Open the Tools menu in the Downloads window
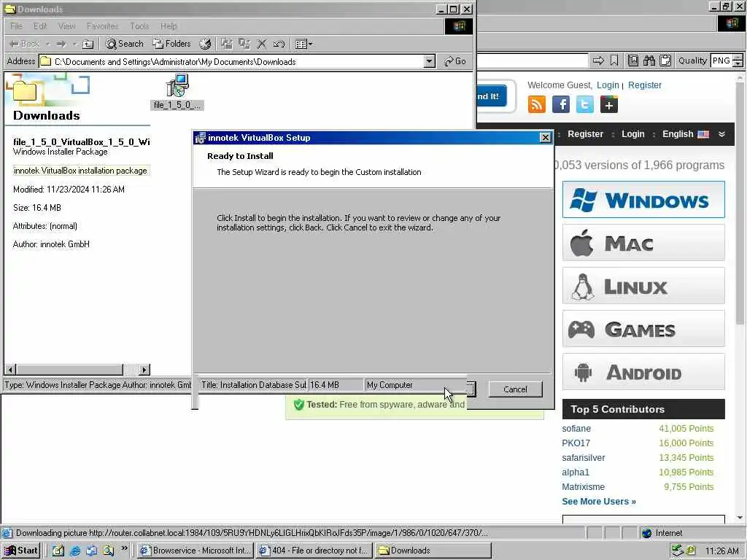 pyautogui.click(x=139, y=26)
